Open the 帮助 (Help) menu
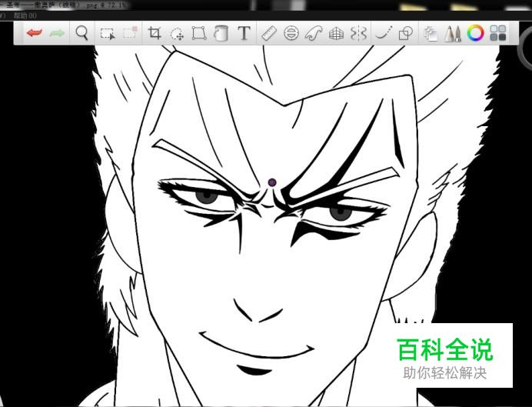 pyautogui.click(x=25, y=15)
